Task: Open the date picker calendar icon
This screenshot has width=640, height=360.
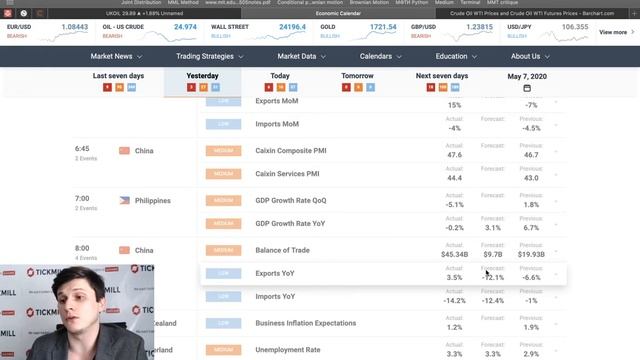Action: (x=527, y=88)
